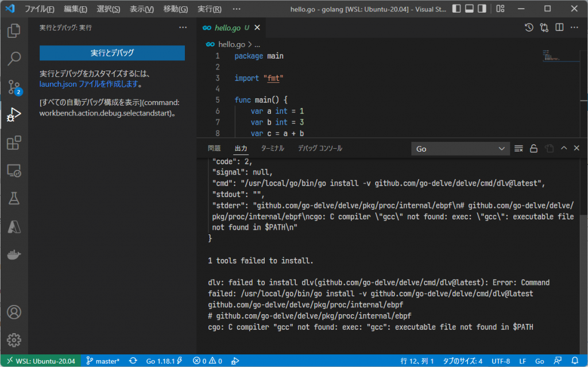Switch to the 出力 panel tab
588x367 pixels.
(x=241, y=149)
